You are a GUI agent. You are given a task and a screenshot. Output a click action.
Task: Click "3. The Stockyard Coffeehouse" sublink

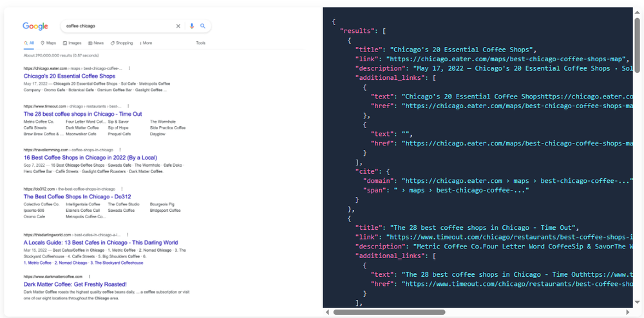click(117, 263)
